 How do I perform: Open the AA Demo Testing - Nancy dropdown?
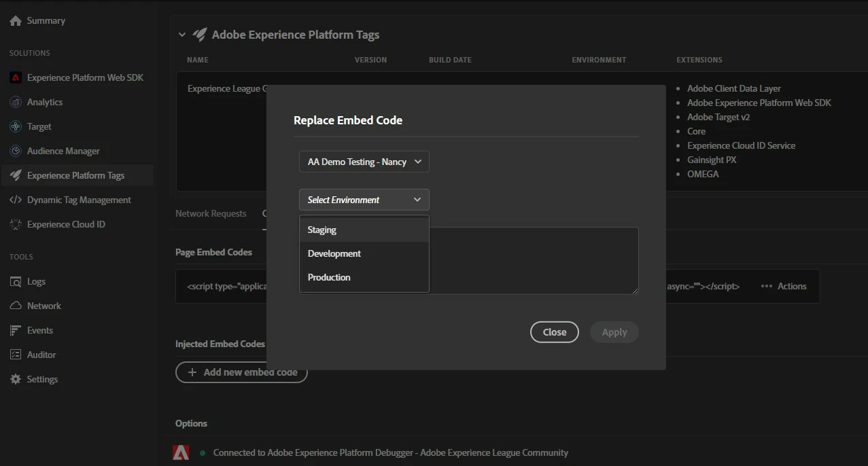(x=364, y=162)
